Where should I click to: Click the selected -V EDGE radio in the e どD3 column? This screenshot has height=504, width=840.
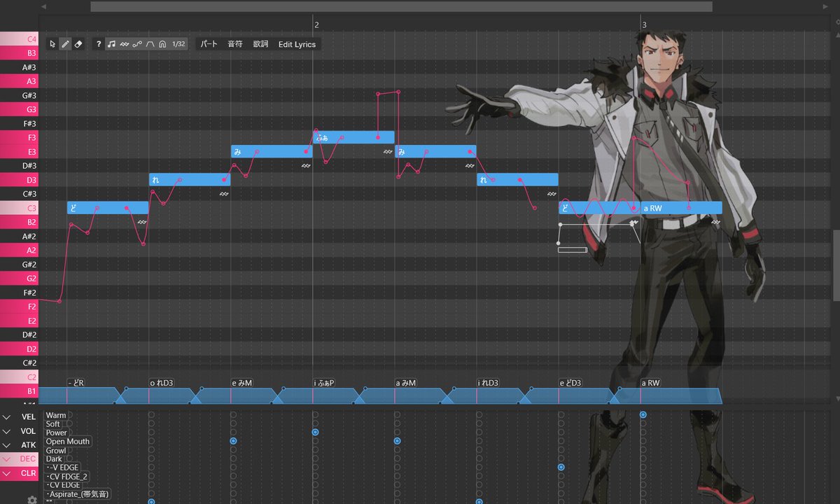click(x=561, y=467)
